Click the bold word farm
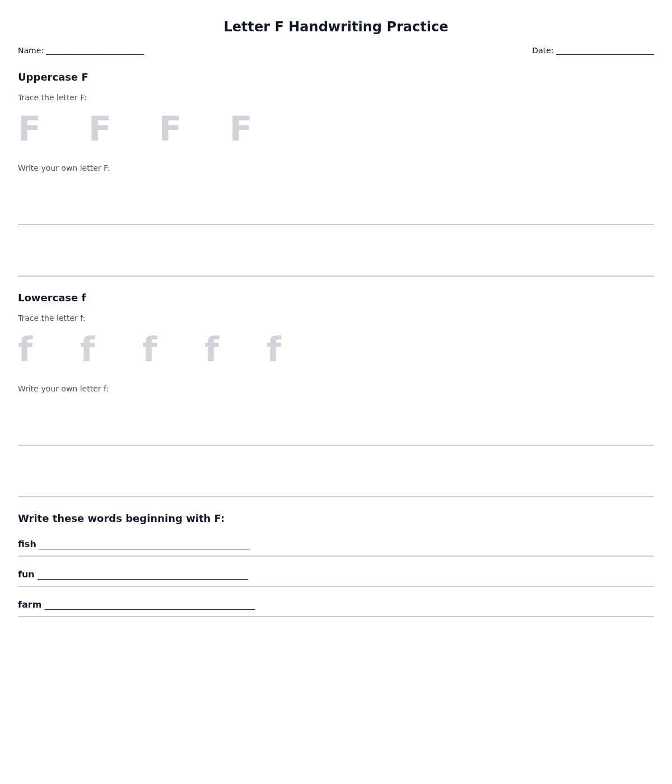The width and height of the screenshot is (672, 784). pos(30,605)
